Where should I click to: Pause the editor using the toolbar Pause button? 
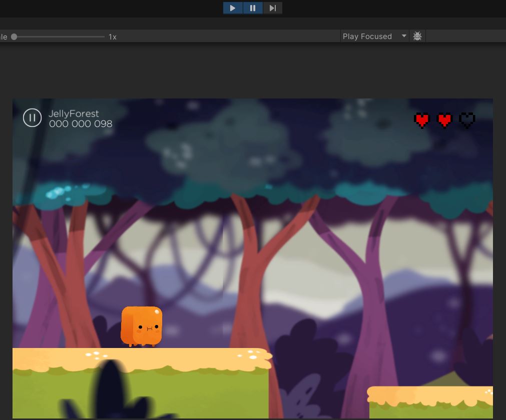point(253,8)
